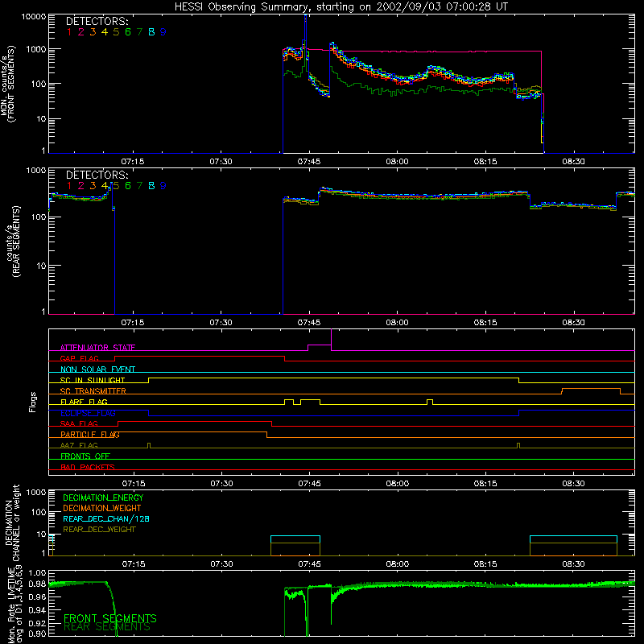Click the GAP_FLAG label
This screenshot has width=644, height=644.
tap(79, 358)
